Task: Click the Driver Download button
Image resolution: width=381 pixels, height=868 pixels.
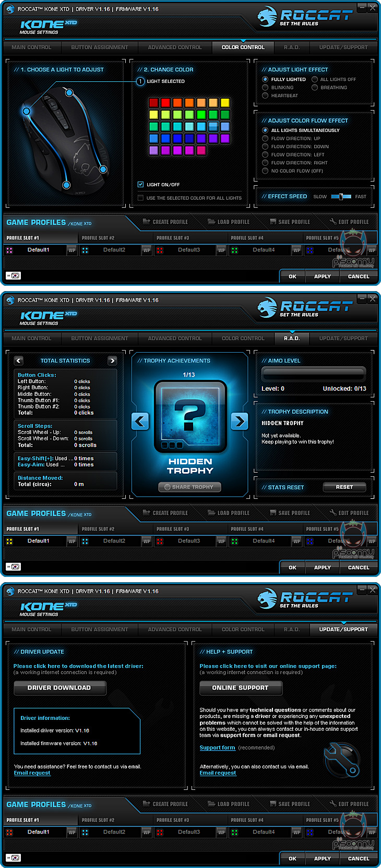Action: 59,688
